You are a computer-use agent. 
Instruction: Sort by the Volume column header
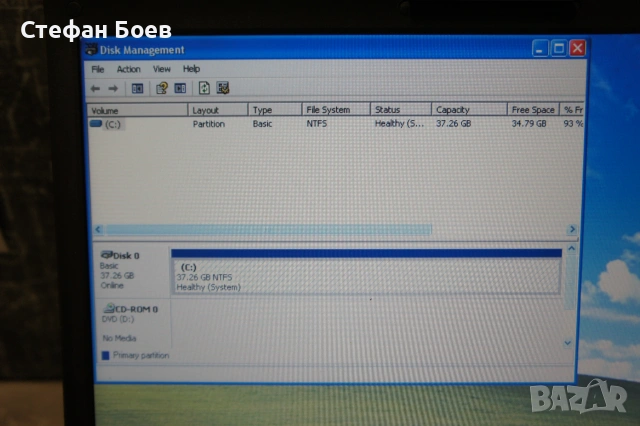138,111
